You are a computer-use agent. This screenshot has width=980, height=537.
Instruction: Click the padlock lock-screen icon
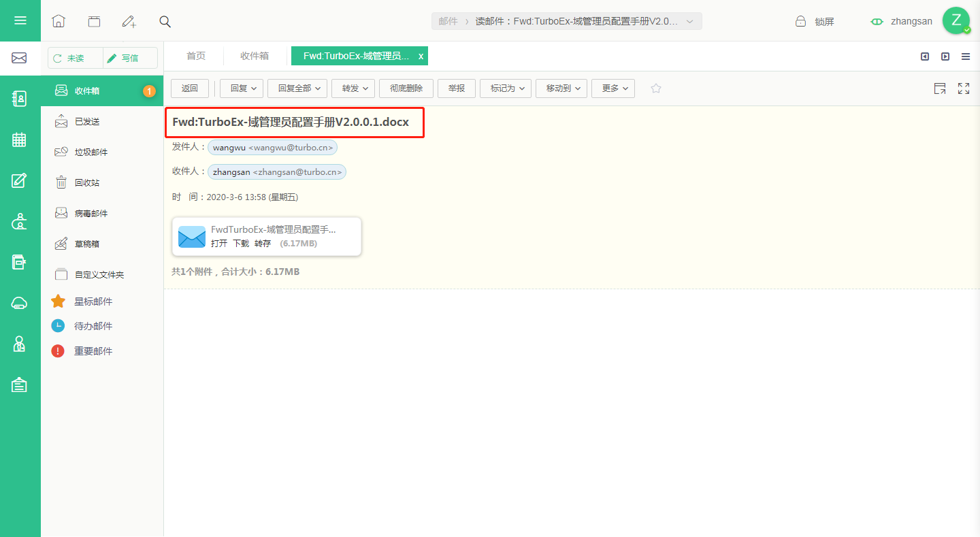pos(801,21)
